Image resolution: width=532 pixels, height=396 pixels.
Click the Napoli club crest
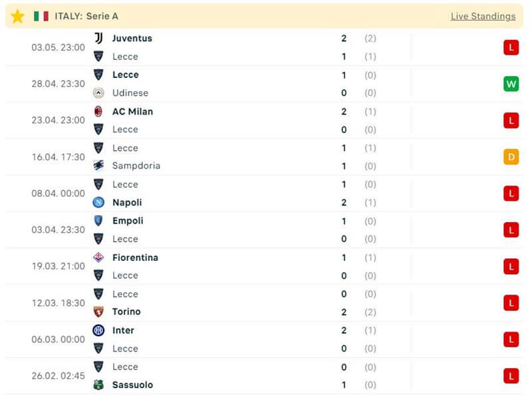(x=98, y=202)
